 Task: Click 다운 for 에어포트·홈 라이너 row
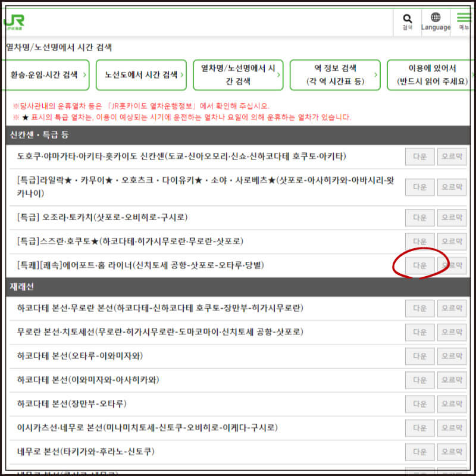tap(419, 265)
